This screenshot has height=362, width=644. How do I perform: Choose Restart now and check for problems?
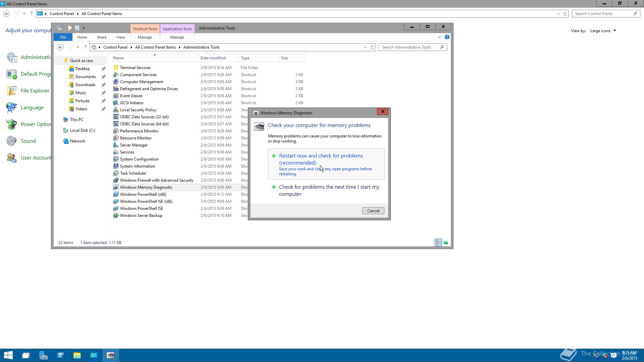pyautogui.click(x=326, y=164)
